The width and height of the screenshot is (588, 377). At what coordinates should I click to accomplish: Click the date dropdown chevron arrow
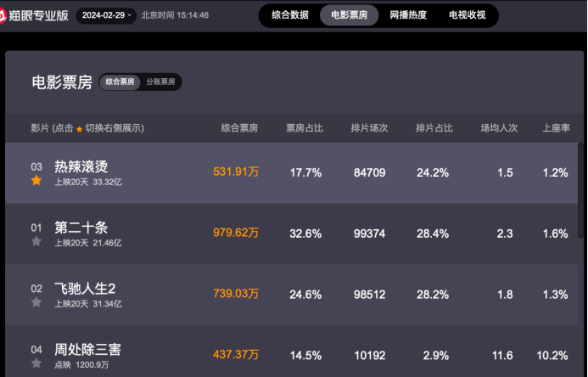[x=129, y=15]
